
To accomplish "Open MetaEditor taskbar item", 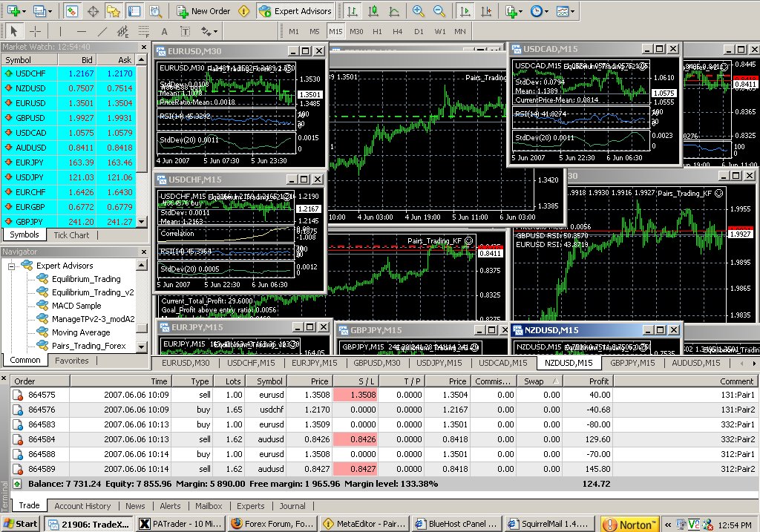I will (x=366, y=524).
